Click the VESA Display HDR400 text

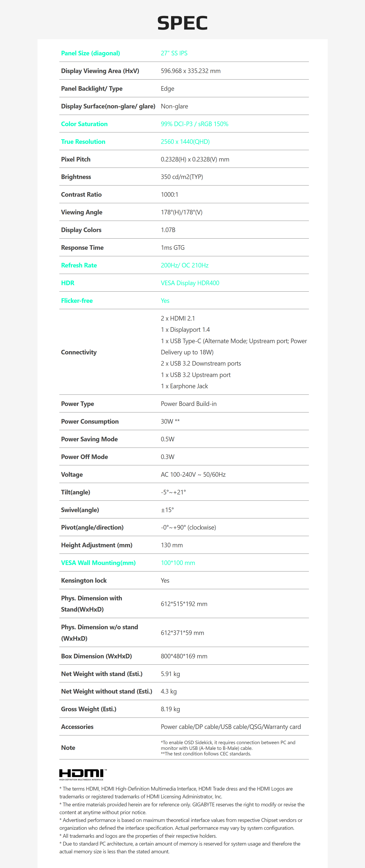point(190,283)
